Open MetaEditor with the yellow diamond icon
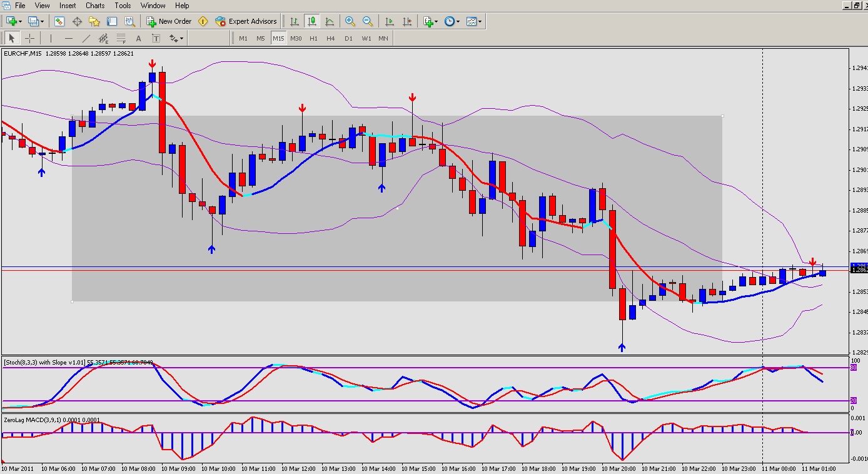 (x=203, y=21)
